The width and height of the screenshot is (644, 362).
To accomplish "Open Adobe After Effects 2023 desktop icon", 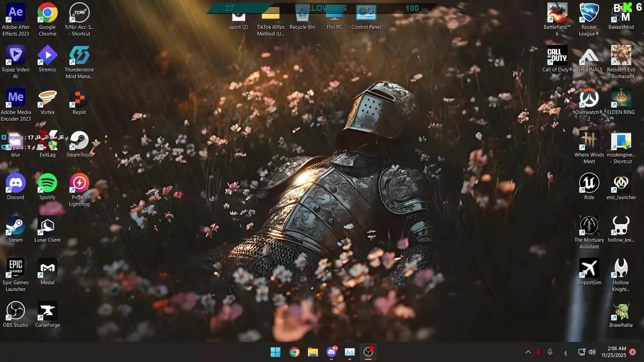I will click(16, 20).
